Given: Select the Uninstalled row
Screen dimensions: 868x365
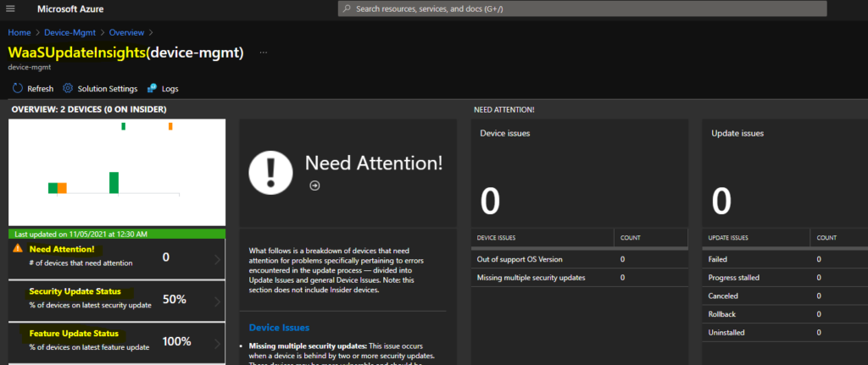Looking at the screenshot, I should pyautogui.click(x=785, y=333).
